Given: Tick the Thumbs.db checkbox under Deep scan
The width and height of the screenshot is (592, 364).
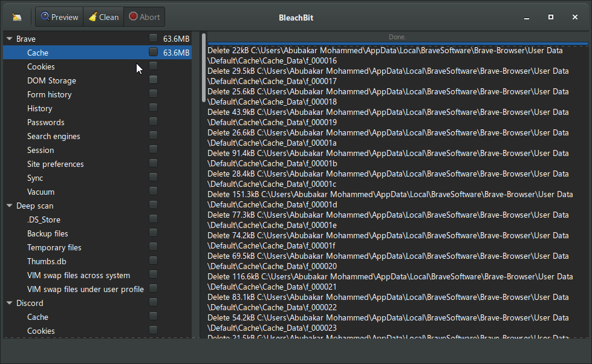Looking at the screenshot, I should click(x=153, y=260).
